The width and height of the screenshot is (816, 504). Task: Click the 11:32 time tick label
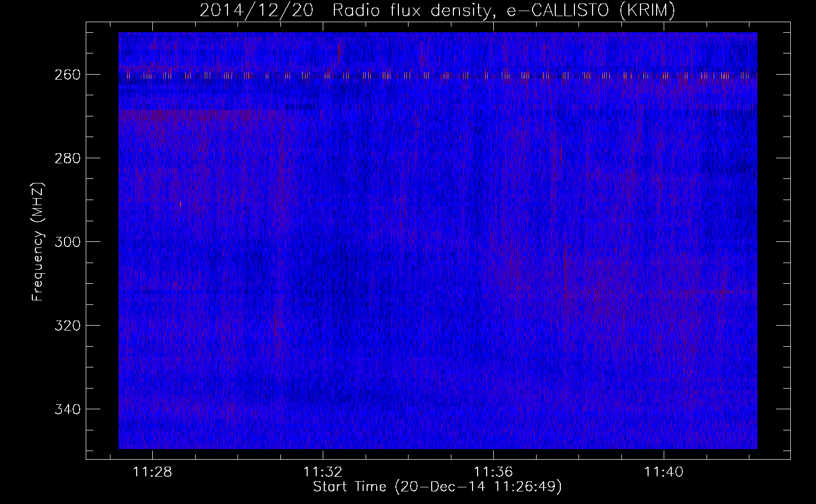click(323, 472)
